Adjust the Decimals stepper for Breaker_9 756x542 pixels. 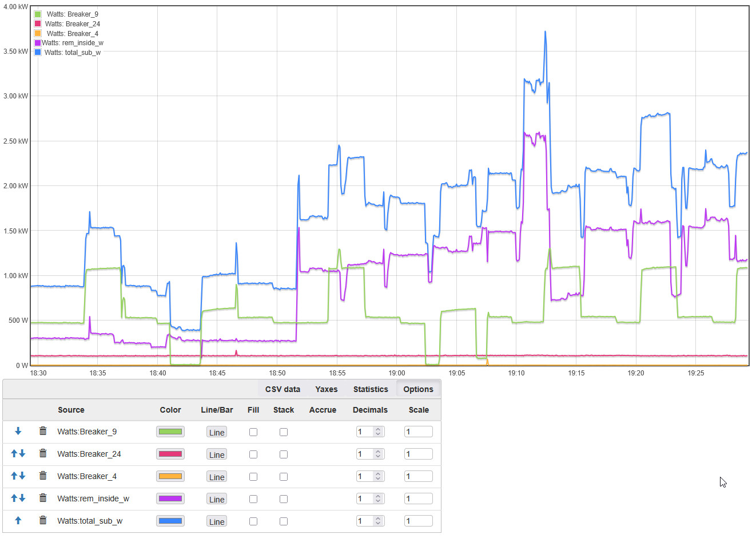click(x=377, y=432)
